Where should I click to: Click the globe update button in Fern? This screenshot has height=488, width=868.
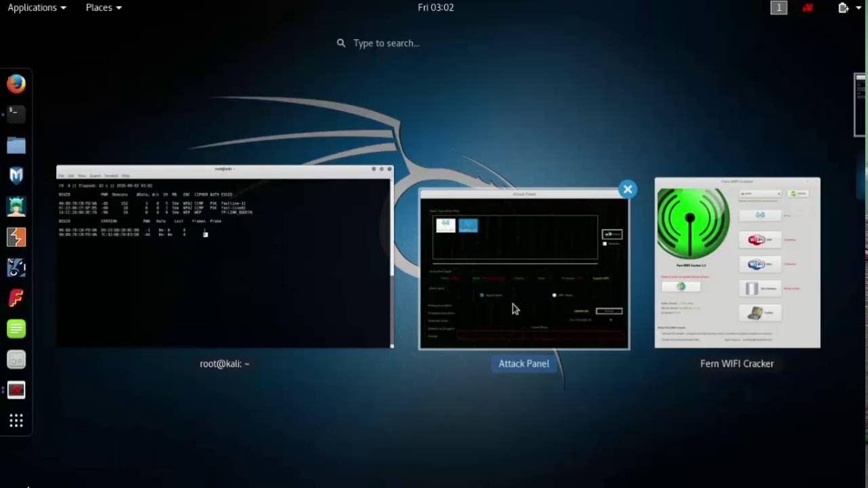pos(682,287)
